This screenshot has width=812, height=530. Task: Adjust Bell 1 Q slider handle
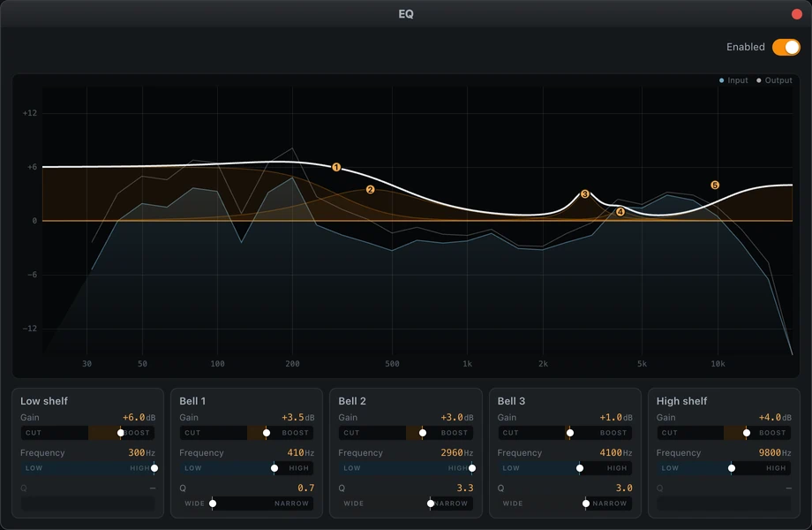213,503
